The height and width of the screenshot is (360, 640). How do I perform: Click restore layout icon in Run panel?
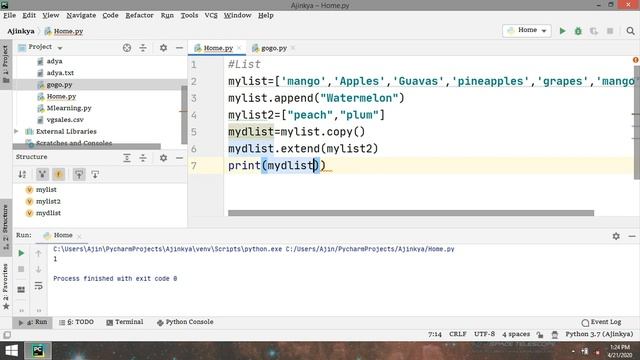coord(21,289)
